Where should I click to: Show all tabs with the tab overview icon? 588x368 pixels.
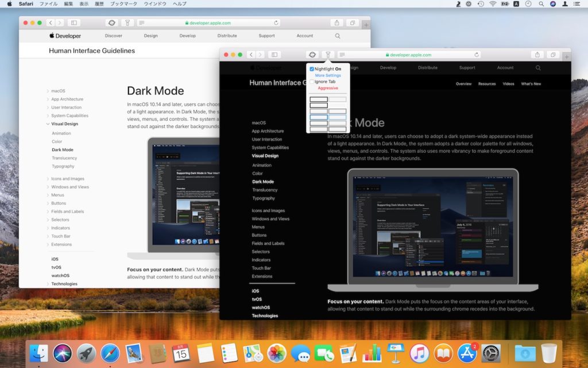553,55
